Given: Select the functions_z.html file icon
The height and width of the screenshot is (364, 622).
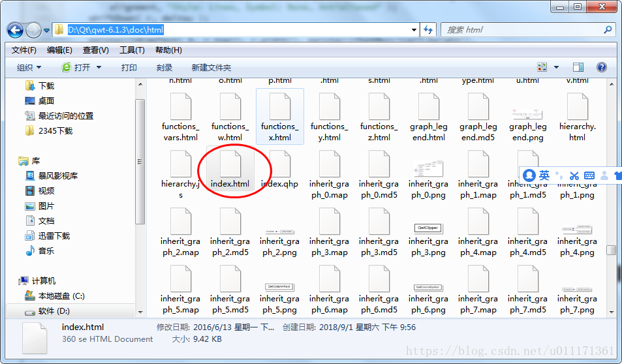Looking at the screenshot, I should point(379,106).
